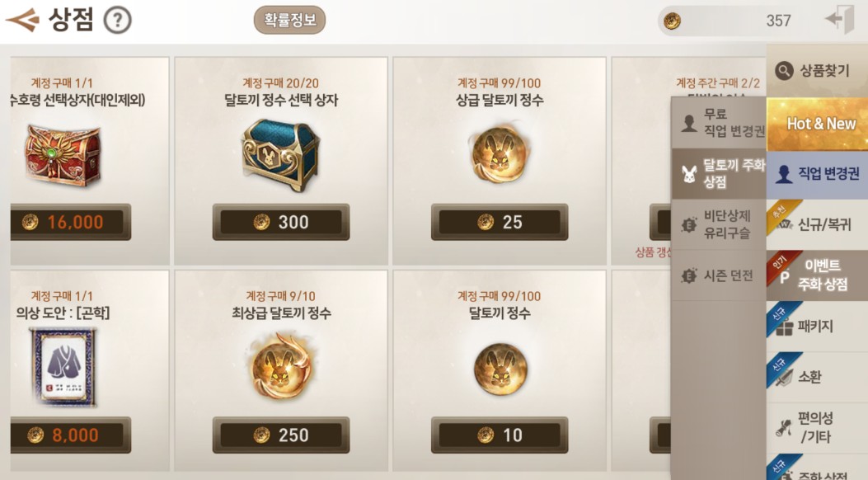Tap the red 수호령 선택상자 chest icon

pyautogui.click(x=63, y=154)
